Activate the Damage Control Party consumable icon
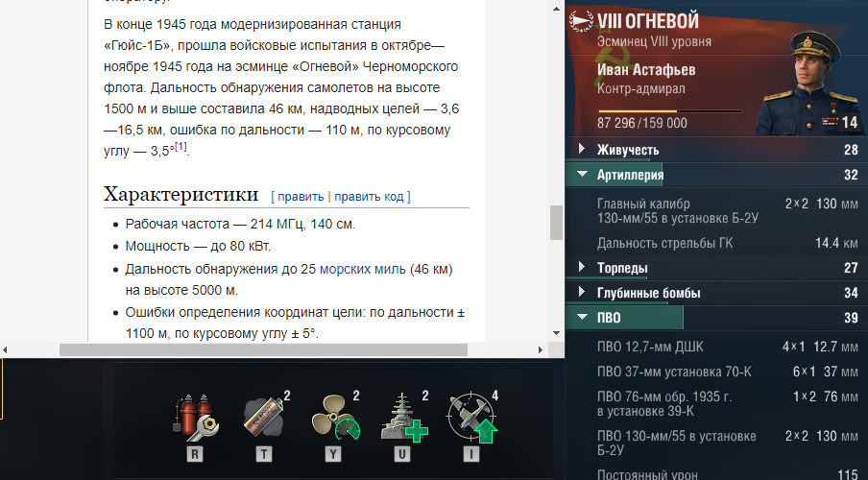Viewport: 868px width, 480px height. click(195, 420)
